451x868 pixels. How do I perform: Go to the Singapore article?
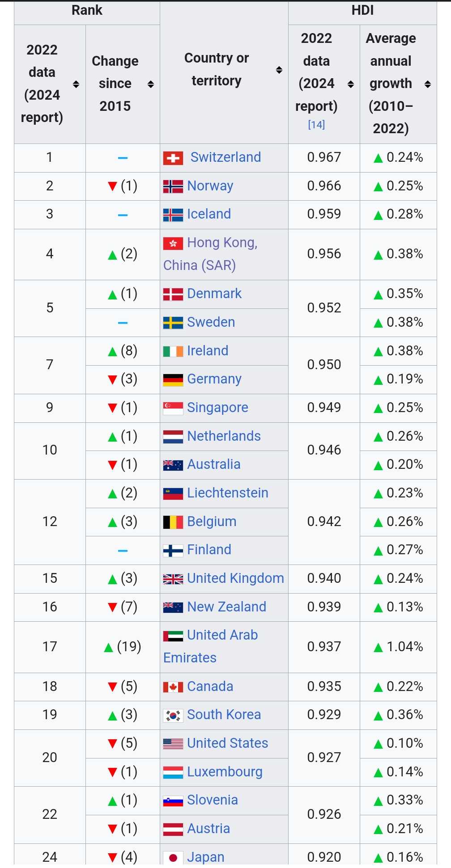point(217,408)
